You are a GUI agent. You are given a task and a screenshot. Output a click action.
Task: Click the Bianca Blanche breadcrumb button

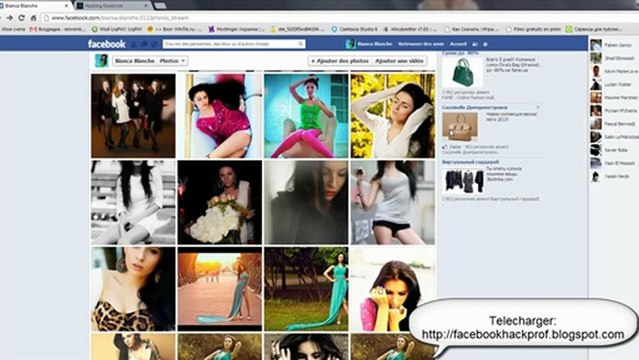(x=134, y=61)
